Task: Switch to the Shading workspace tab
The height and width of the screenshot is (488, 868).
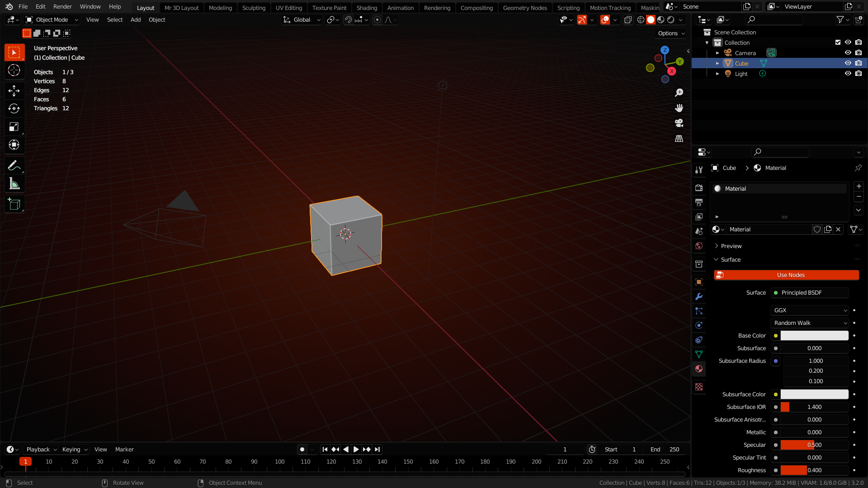Action: (367, 8)
